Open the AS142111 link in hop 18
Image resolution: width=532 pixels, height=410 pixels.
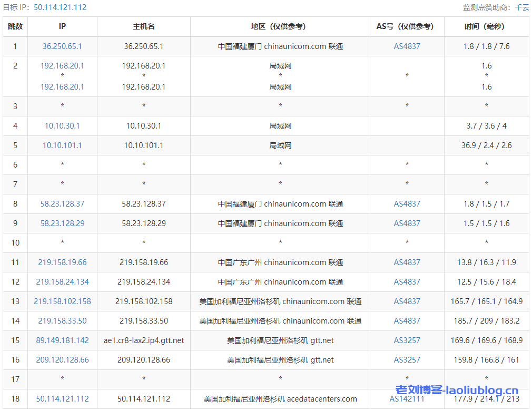click(407, 399)
